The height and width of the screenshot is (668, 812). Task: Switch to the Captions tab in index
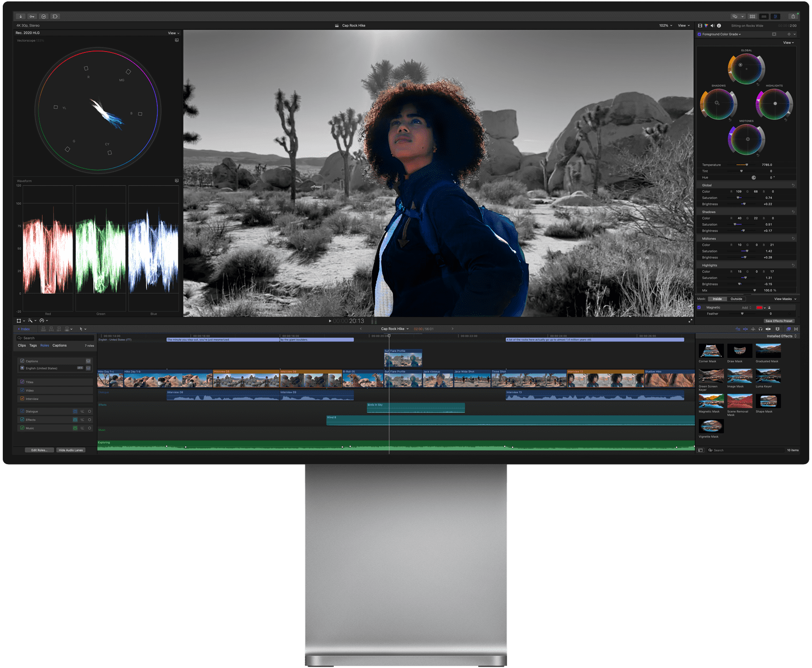[59, 346]
